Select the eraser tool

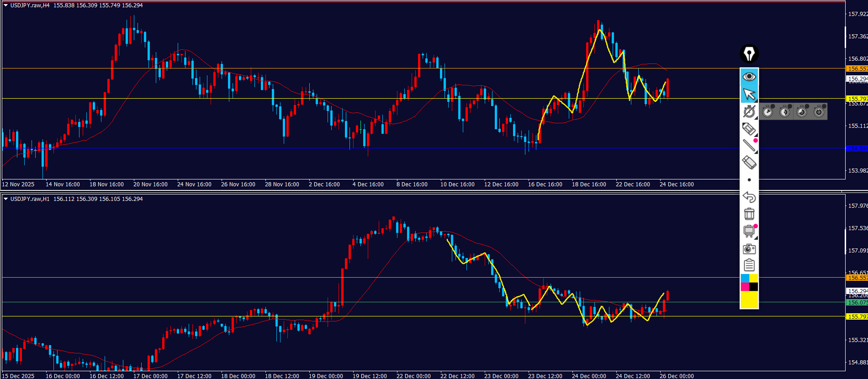click(x=749, y=163)
